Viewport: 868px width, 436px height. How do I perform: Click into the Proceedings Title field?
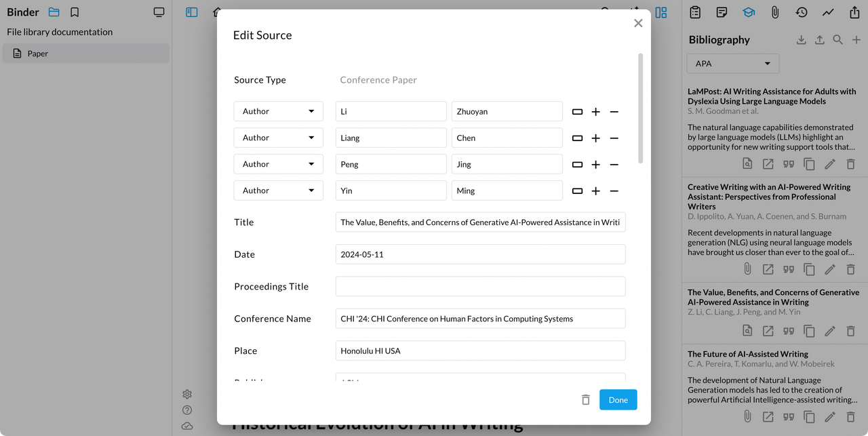[480, 287]
